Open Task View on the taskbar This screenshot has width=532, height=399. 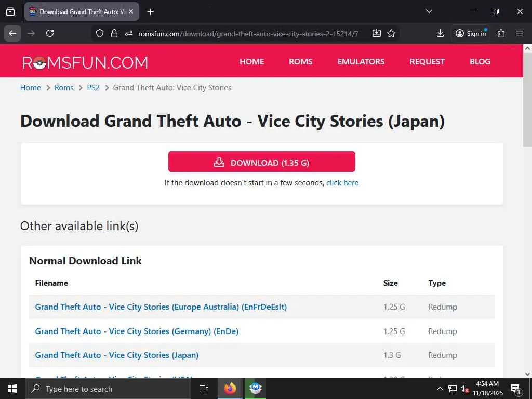point(203,389)
